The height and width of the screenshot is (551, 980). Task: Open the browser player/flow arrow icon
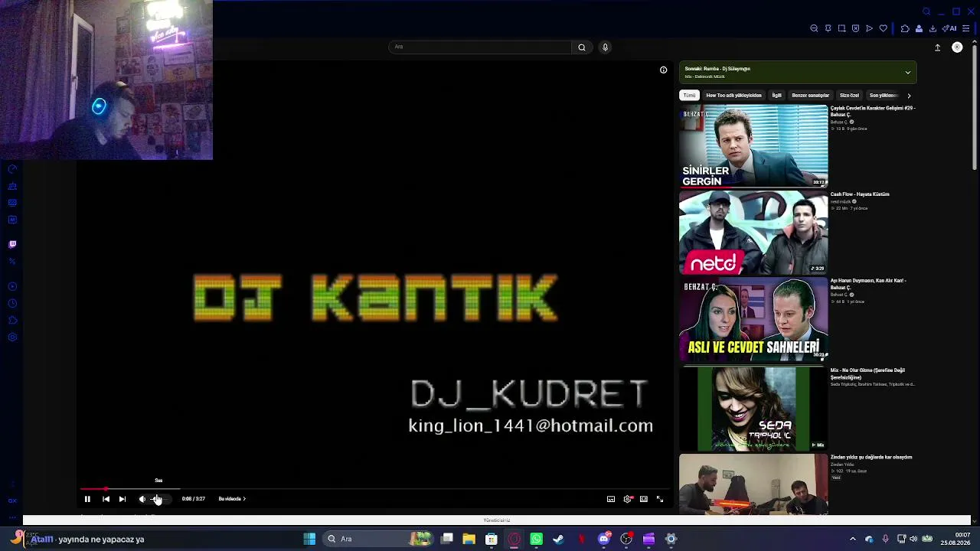click(869, 28)
